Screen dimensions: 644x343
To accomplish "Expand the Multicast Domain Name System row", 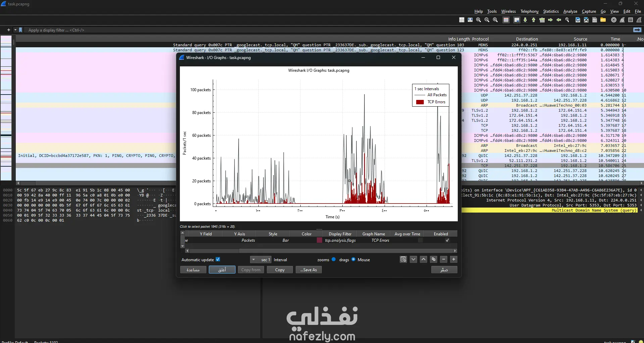I will click(641, 210).
